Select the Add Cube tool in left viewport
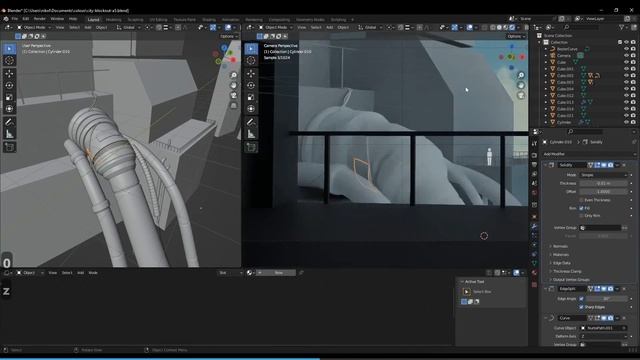 [x=9, y=147]
